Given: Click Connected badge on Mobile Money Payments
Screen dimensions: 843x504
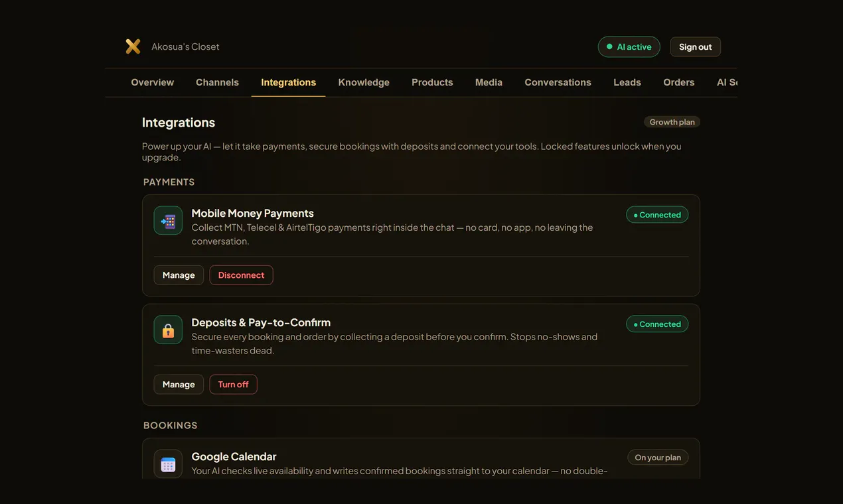Looking at the screenshot, I should click(657, 215).
